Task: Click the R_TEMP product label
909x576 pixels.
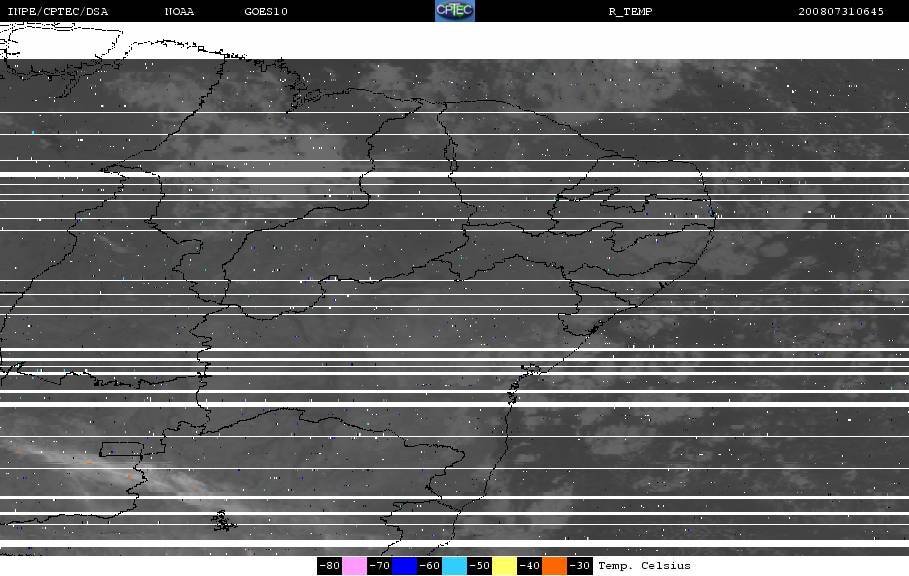Action: [630, 12]
